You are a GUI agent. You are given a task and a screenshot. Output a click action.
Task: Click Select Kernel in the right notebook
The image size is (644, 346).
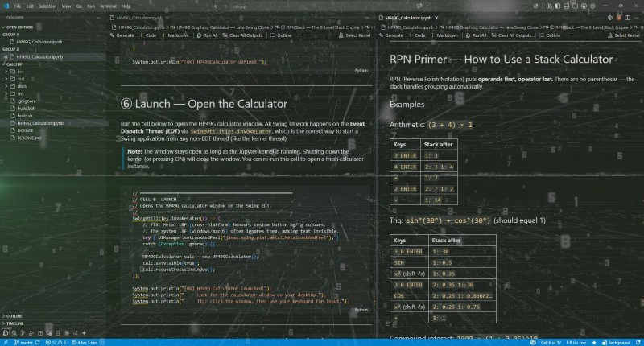pyautogui.click(x=623, y=35)
